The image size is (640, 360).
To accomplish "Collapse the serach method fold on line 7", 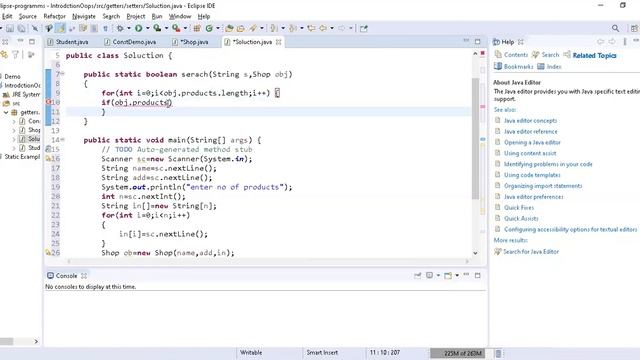I will click(x=63, y=74).
